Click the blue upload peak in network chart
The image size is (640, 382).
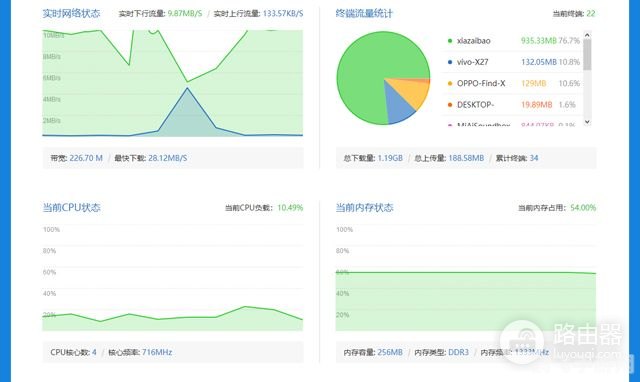click(187, 89)
